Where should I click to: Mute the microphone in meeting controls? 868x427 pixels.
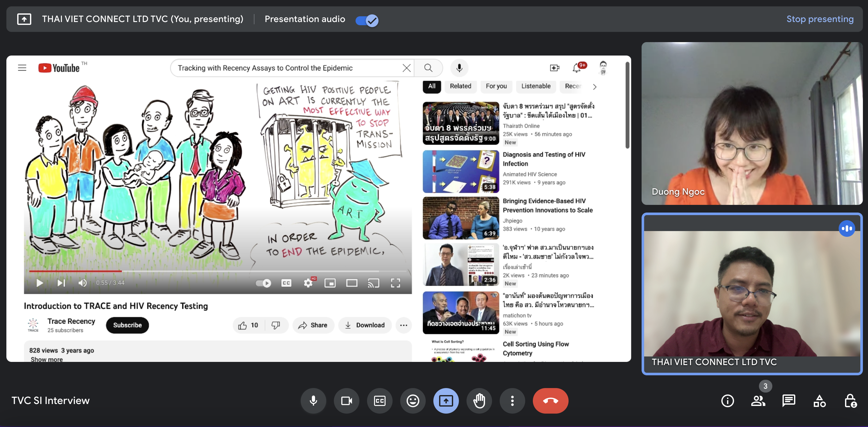point(313,401)
